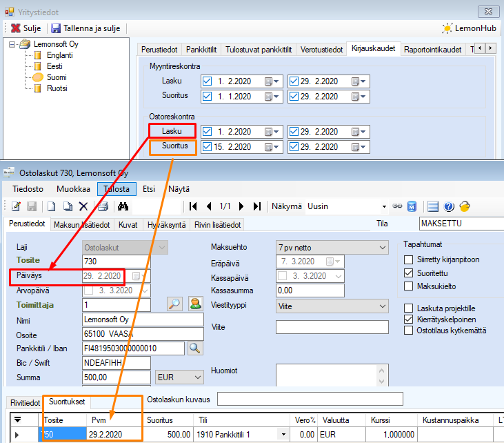Viewport: 504px width, 443px height.
Task: Open Tili 1910 Pankkitili dropdown arrow
Action: (x=283, y=435)
